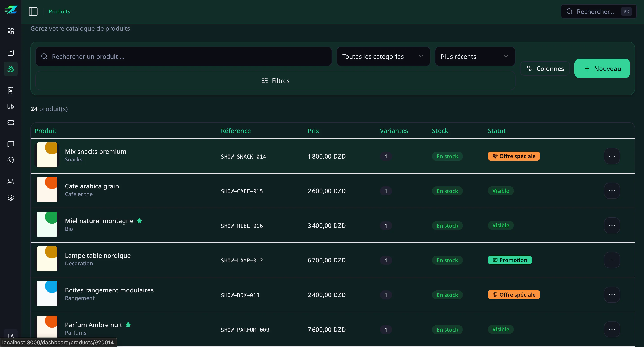
Task: Open product Mix snacks premium
Action: click(95, 152)
